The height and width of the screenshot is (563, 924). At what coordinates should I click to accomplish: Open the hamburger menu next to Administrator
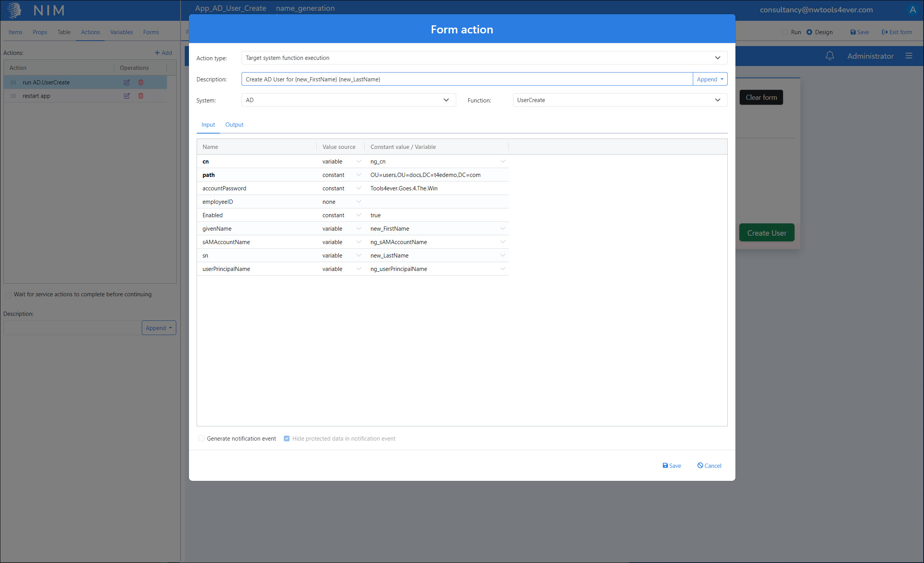pos(909,56)
